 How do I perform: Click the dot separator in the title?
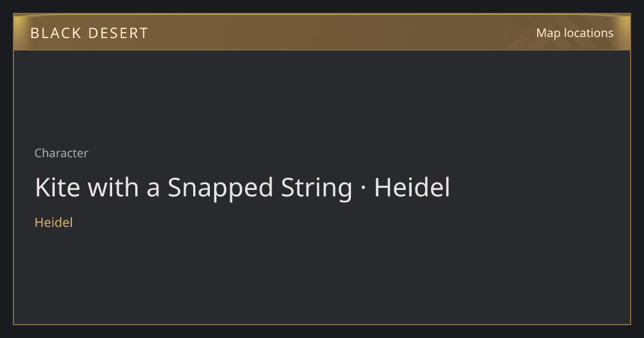click(x=363, y=189)
